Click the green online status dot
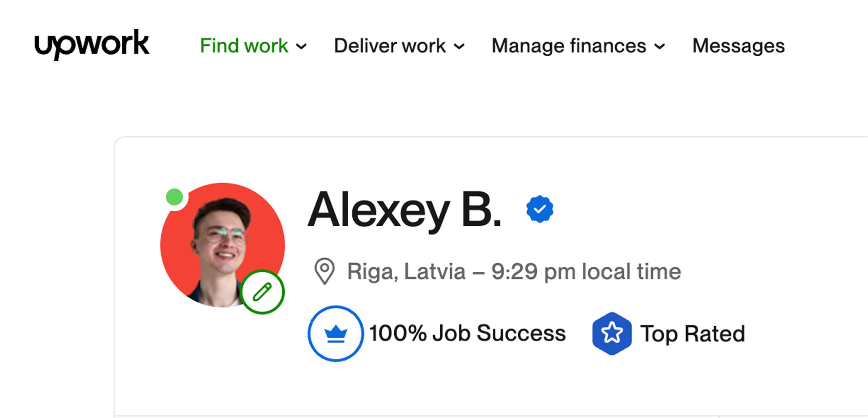Image resolution: width=868 pixels, height=418 pixels. point(175,197)
